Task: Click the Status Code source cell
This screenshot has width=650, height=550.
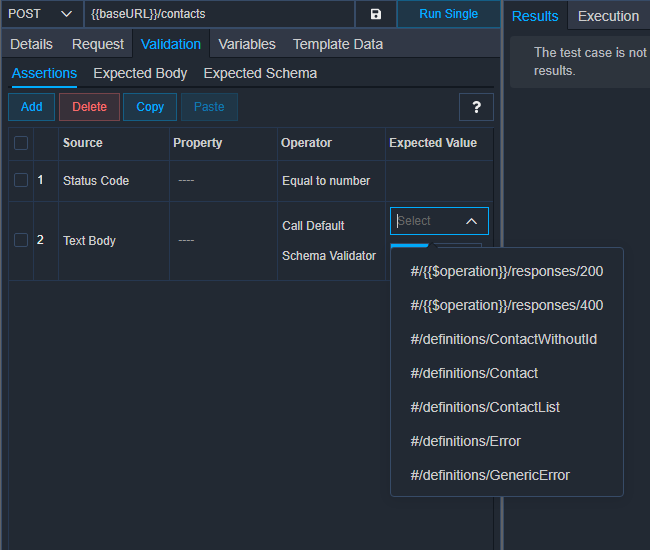Action: [114, 181]
